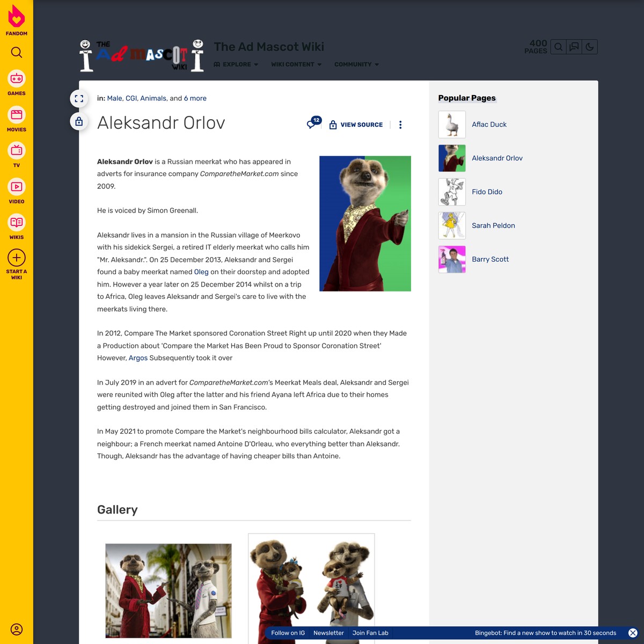Expand the Explore dropdown menu
The width and height of the screenshot is (644, 644).
click(236, 64)
